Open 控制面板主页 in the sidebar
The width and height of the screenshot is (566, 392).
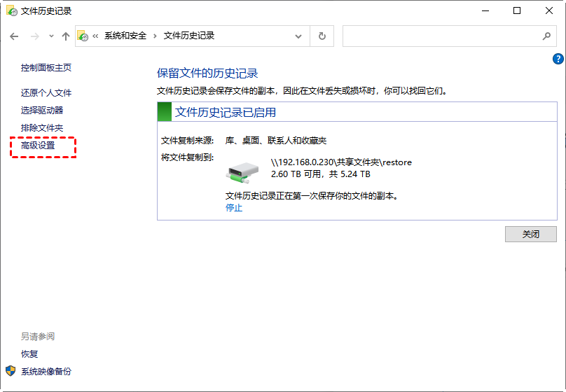[x=46, y=68]
